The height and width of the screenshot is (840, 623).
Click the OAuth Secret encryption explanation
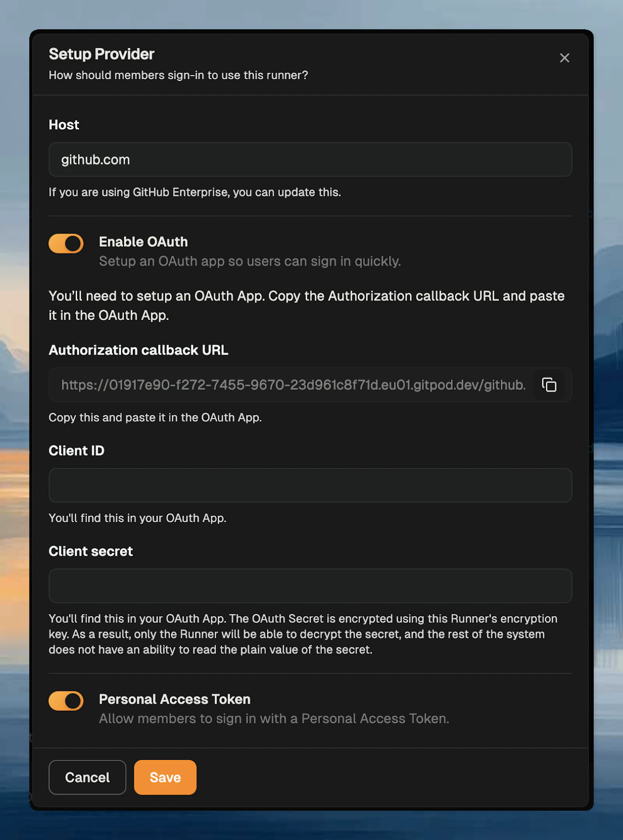coord(303,634)
